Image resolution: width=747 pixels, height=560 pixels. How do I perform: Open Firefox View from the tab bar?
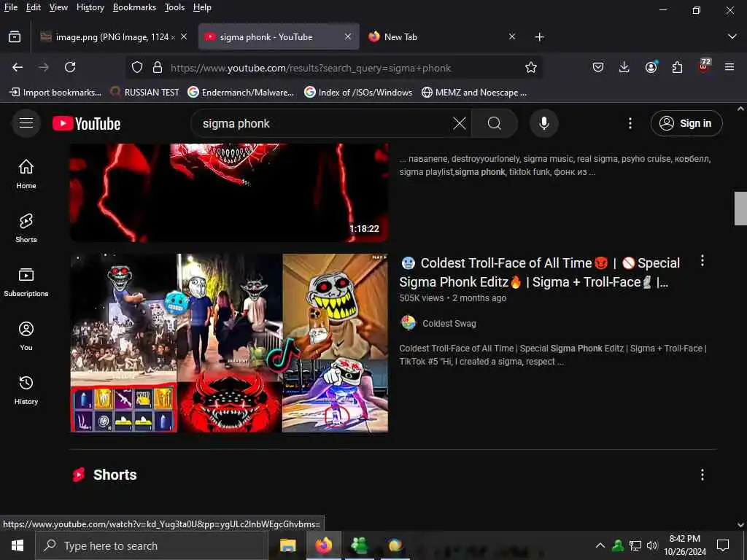[15, 36]
